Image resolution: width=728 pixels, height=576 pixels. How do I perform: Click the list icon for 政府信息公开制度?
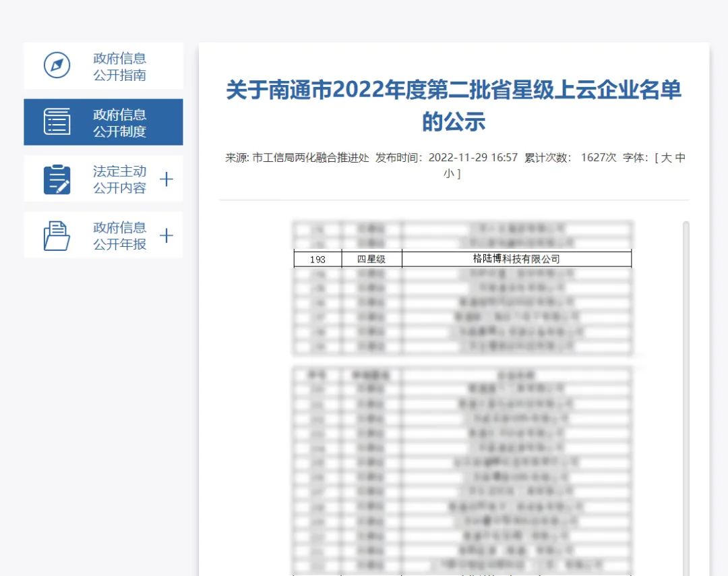[57, 121]
